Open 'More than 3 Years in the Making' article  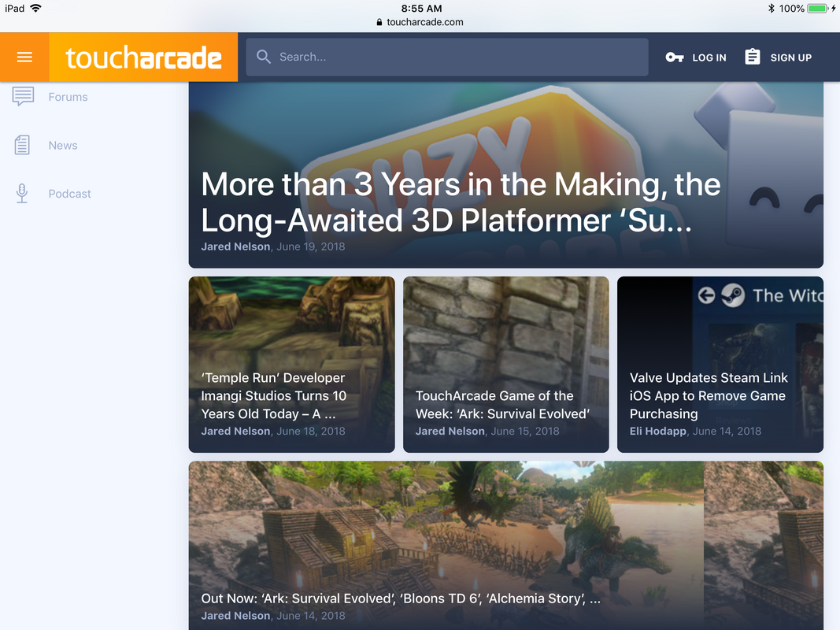pos(461,202)
